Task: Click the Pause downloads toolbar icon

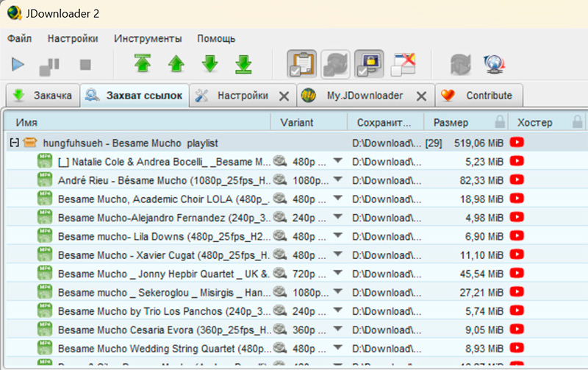Action: point(49,65)
